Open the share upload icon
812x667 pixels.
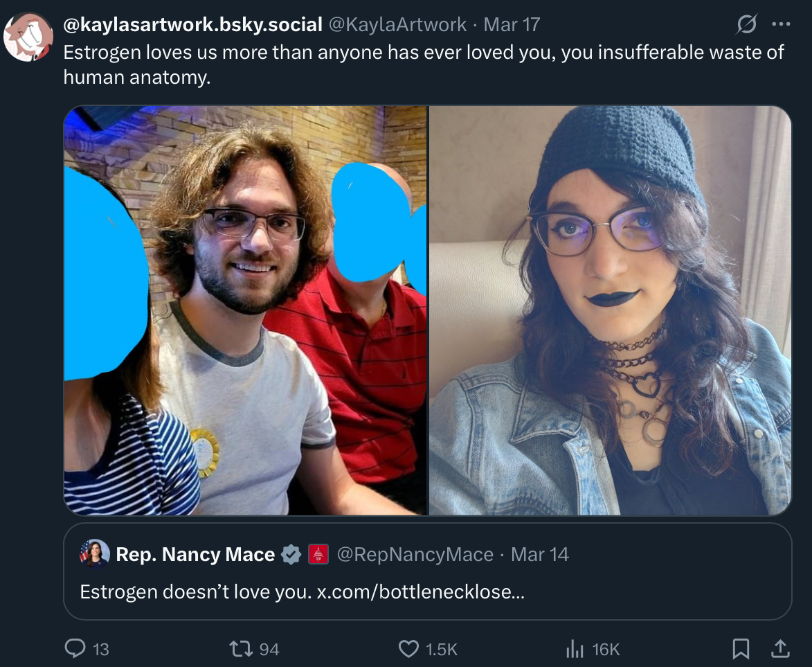pyautogui.click(x=780, y=648)
